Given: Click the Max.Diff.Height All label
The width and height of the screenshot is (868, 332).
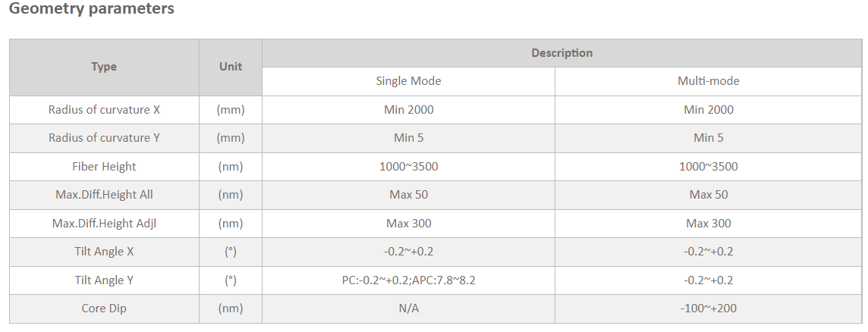Looking at the screenshot, I should pos(104,195).
